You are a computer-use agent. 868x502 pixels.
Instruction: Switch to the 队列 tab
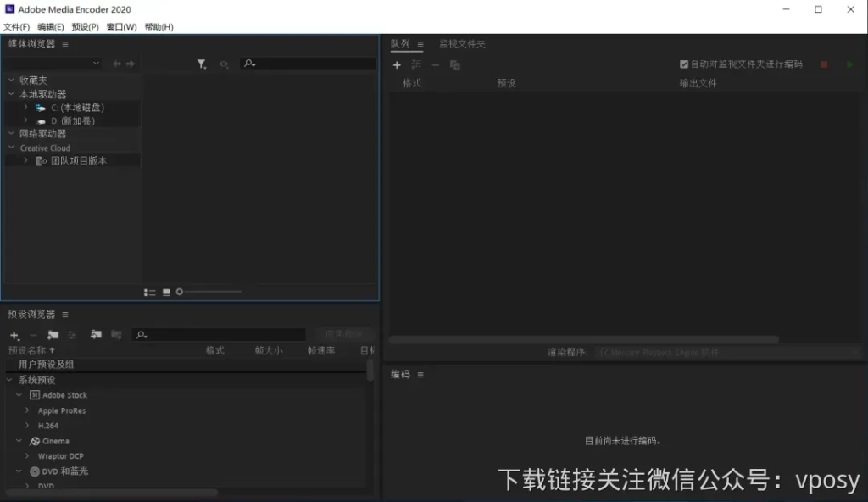tap(400, 44)
